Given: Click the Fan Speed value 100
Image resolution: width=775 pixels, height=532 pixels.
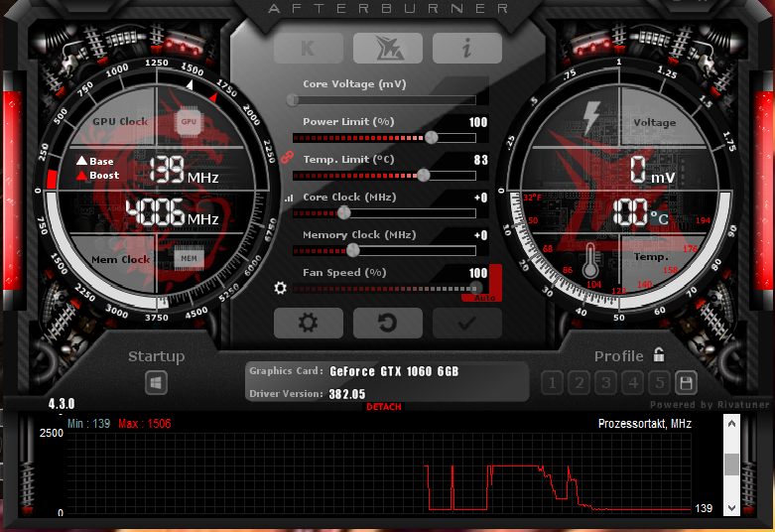Looking at the screenshot, I should pyautogui.click(x=478, y=273).
